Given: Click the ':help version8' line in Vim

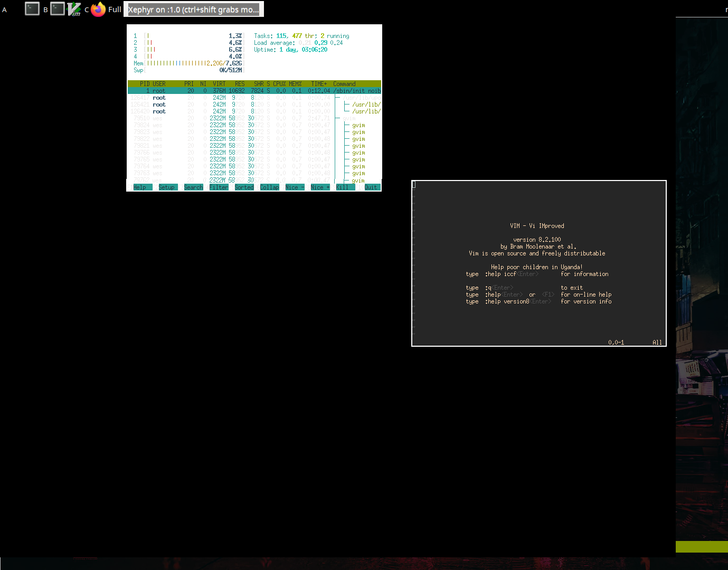Looking at the screenshot, I should point(538,301).
